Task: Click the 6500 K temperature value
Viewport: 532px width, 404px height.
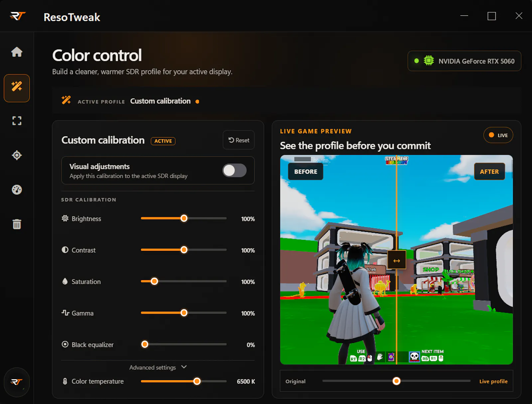Action: pos(246,381)
